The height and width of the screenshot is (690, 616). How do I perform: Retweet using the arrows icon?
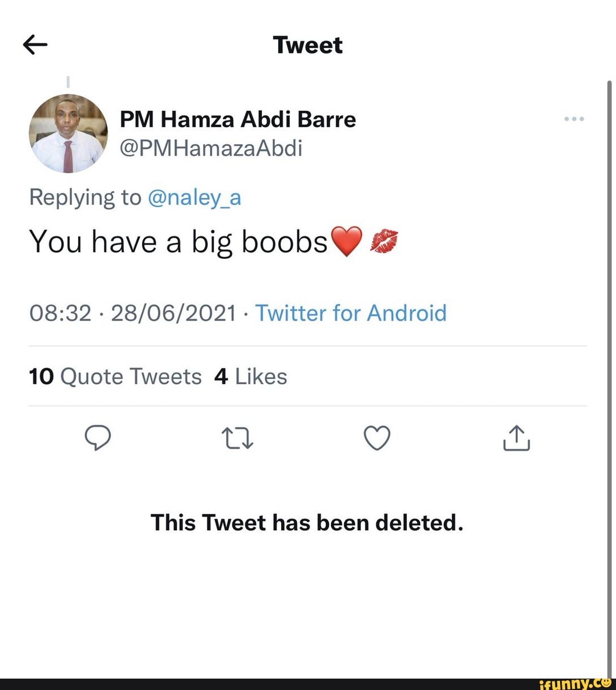point(237,438)
